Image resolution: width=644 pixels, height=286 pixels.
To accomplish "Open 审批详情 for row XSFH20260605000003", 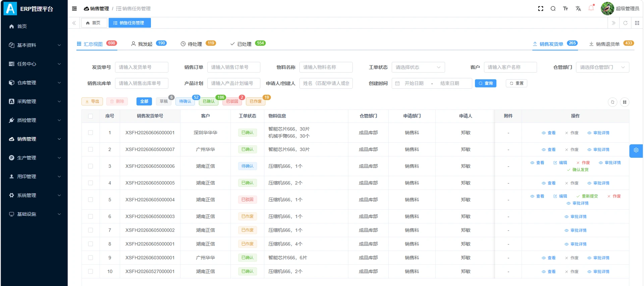I will click(x=576, y=217).
